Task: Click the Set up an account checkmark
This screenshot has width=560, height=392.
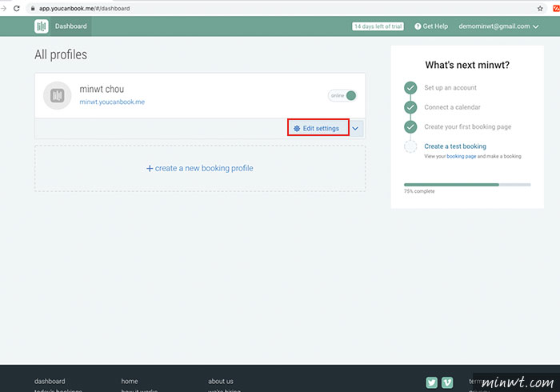Action: [410, 88]
